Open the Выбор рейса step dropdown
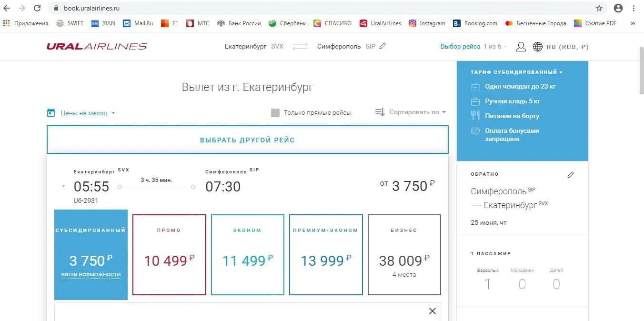 coord(473,47)
